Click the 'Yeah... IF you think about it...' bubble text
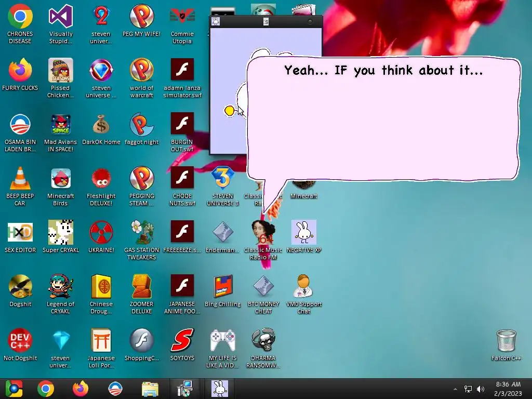 383,71
